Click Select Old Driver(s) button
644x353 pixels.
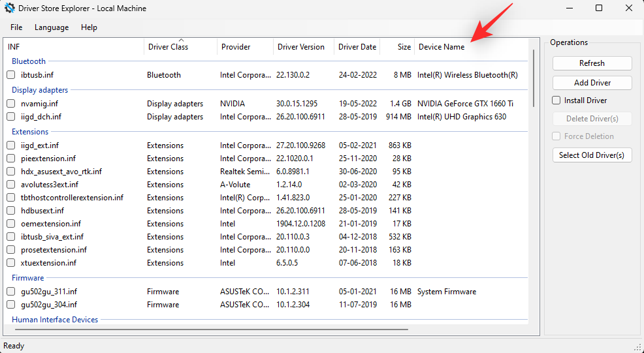(x=592, y=155)
